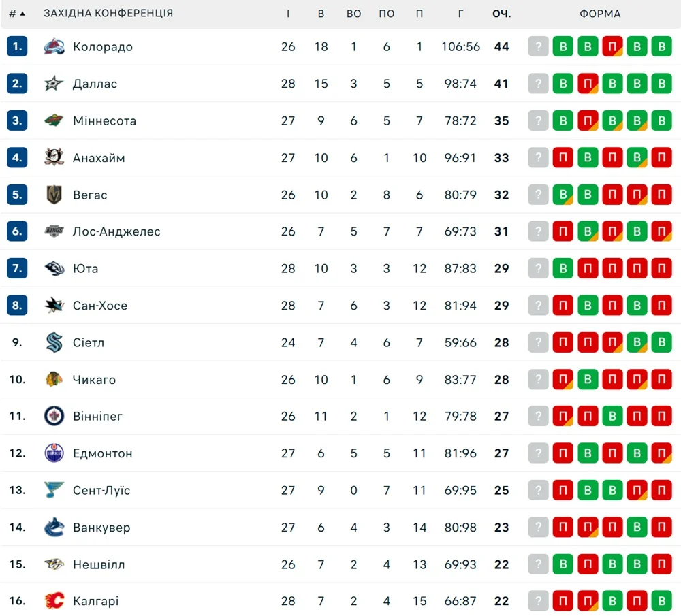Click the Edmonton Oilers team logo
The image size is (681, 616).
click(x=54, y=453)
